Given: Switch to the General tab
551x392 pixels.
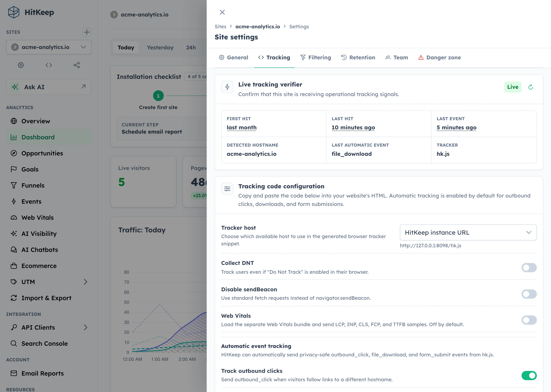Looking at the screenshot, I should (234, 57).
